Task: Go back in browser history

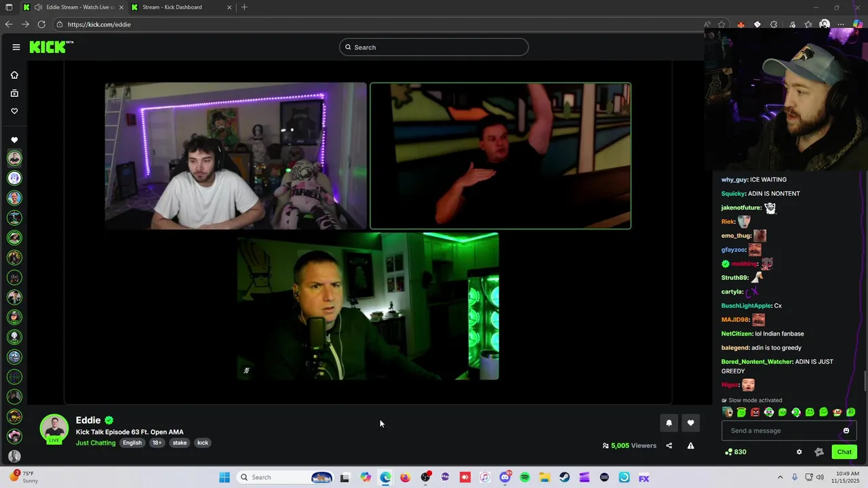Action: (9, 24)
